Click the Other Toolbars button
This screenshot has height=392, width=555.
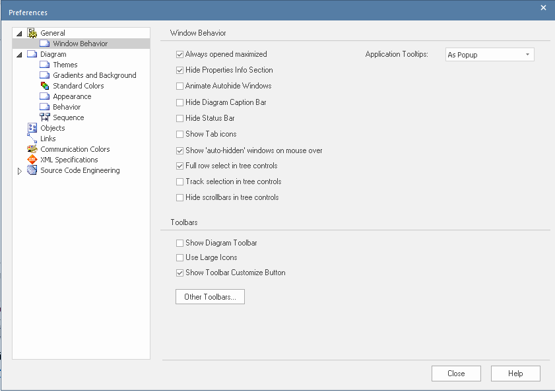point(209,296)
